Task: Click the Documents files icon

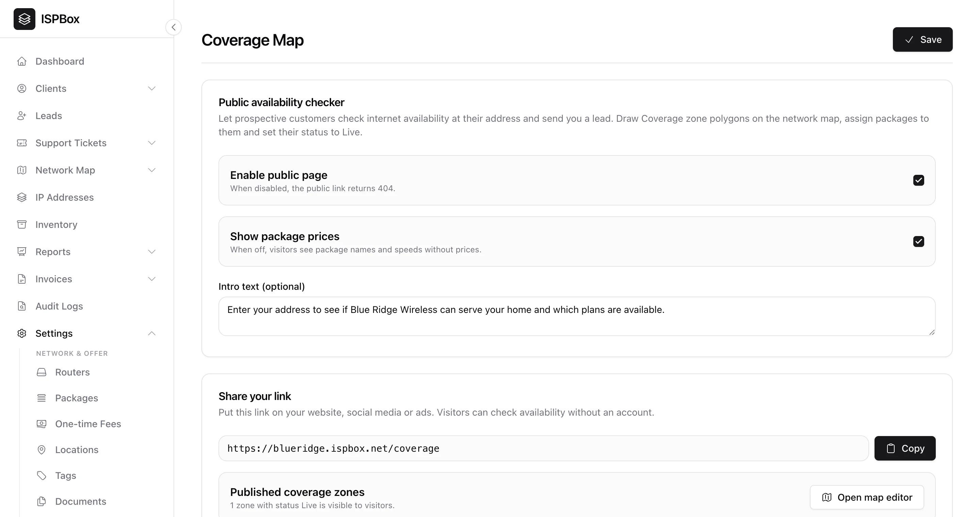Action: (42, 501)
